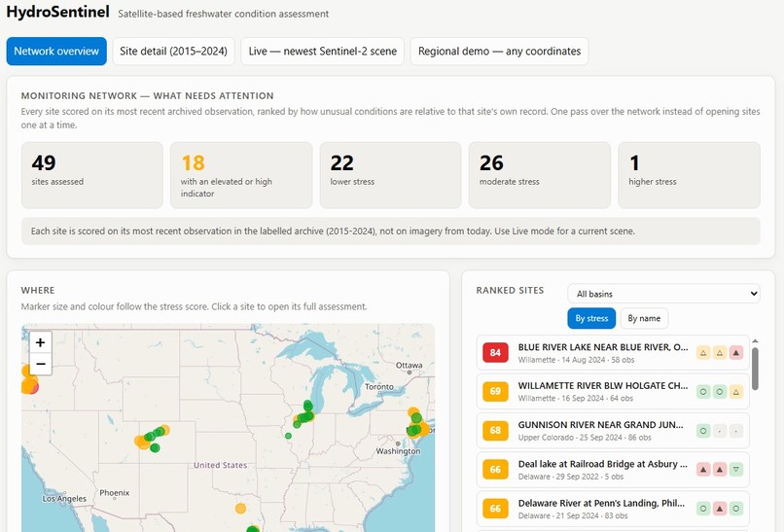This screenshot has height=532, width=784.
Task: Click the 1 higher stress card
Action: 689,175
